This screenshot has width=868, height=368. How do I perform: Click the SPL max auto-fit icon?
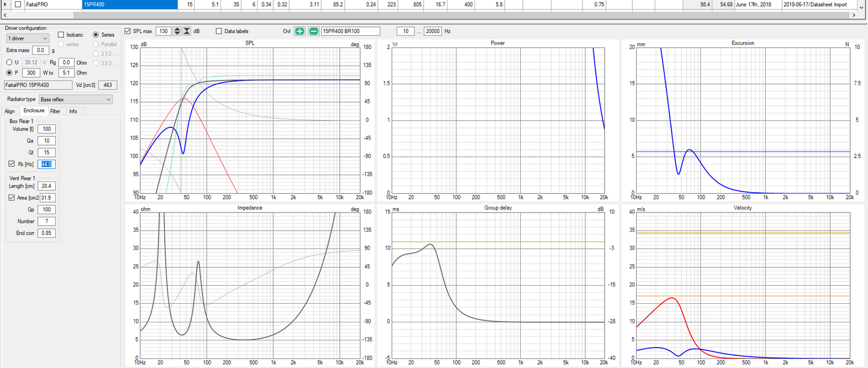(187, 31)
